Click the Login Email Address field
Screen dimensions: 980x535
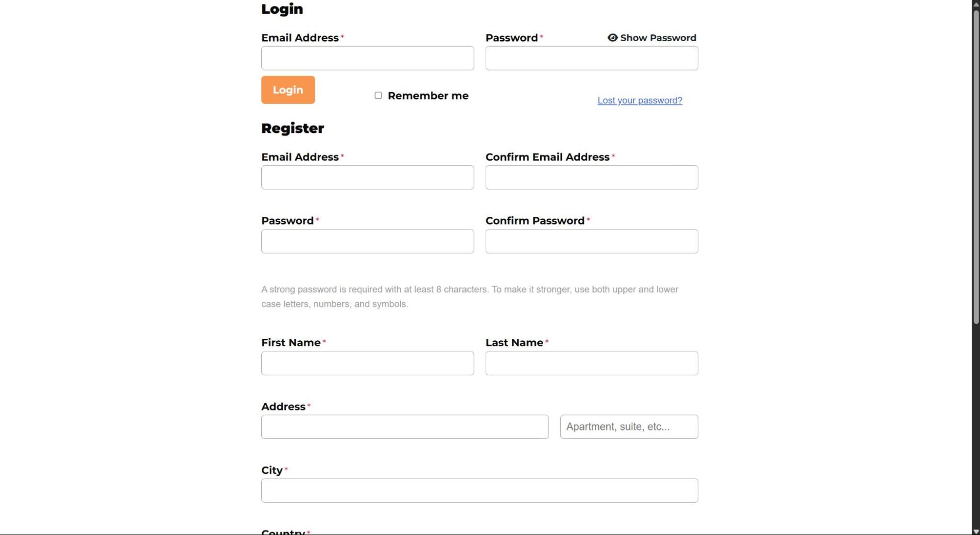point(367,58)
